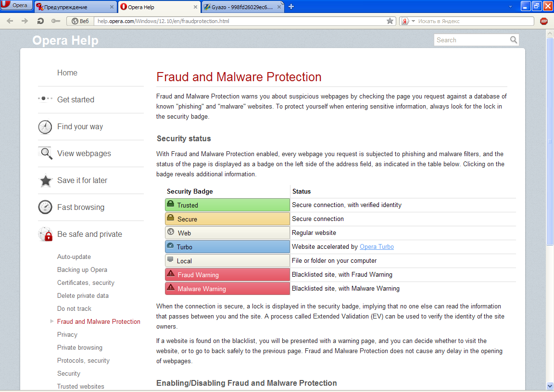Open Save it for later section
The width and height of the screenshot is (554, 392).
pos(82,180)
